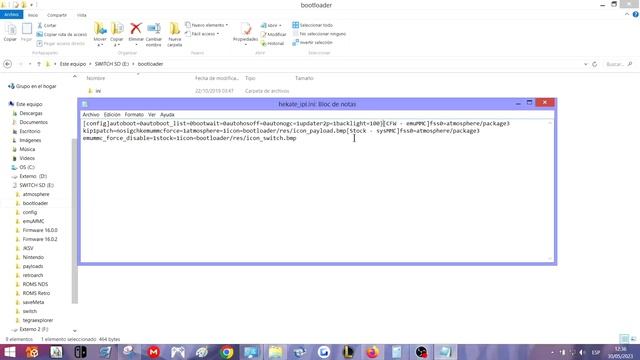Click the Propiedades icon in ribbon
Screen dimensions: 640x360
pyautogui.click(x=246, y=29)
